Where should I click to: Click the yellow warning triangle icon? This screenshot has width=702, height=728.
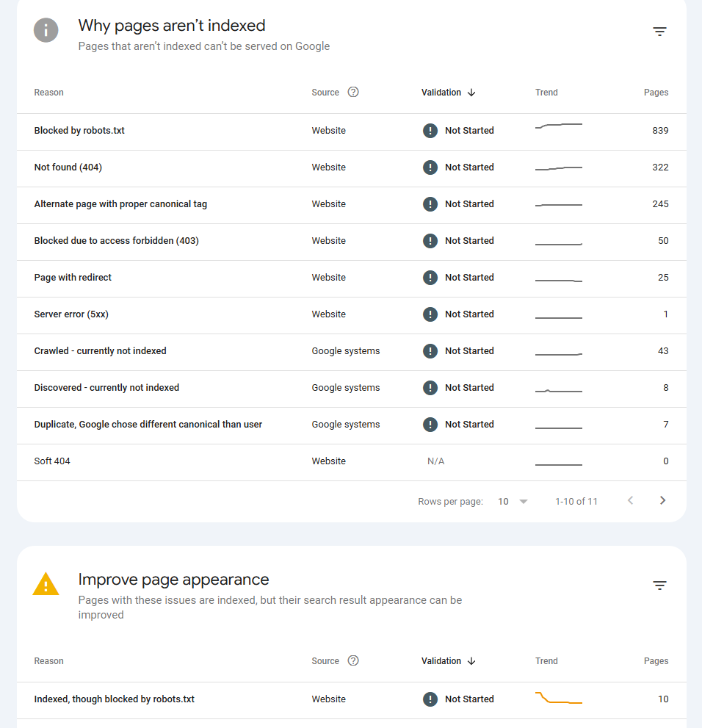pyautogui.click(x=46, y=584)
